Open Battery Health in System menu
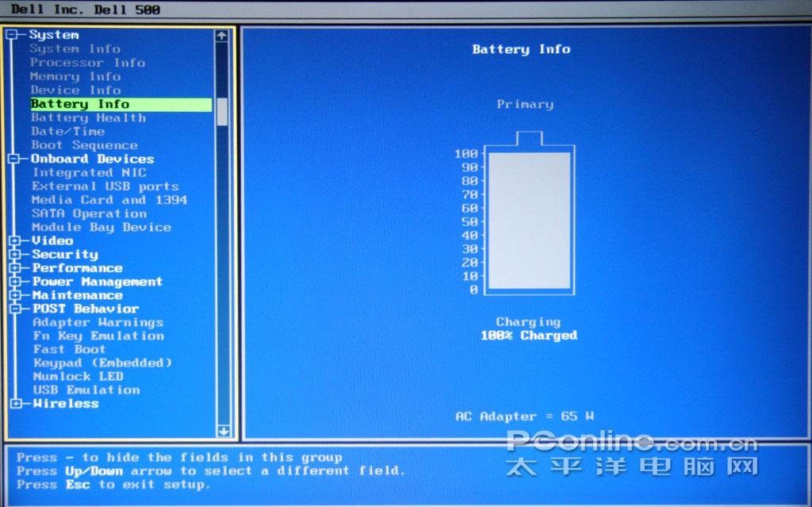Viewport: 812px width, 507px height. (88, 118)
